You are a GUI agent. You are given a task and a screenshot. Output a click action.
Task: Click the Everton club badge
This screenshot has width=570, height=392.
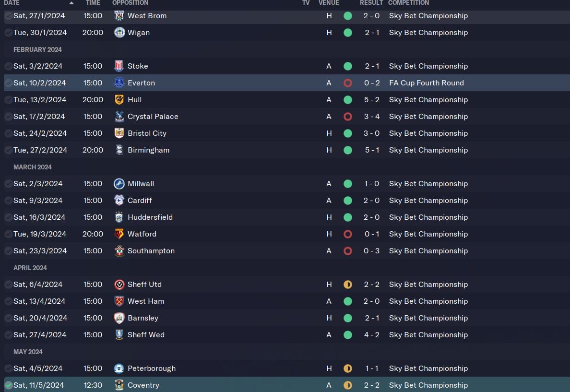119,83
